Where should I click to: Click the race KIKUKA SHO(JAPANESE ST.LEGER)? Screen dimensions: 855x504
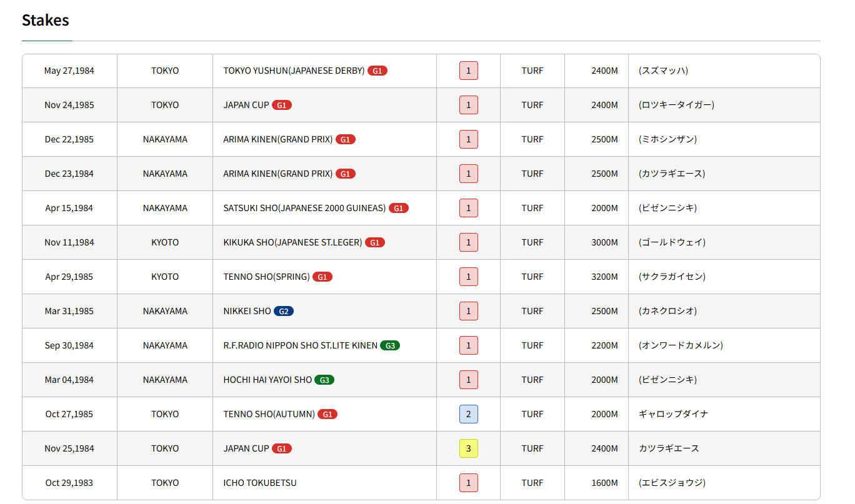click(x=292, y=242)
